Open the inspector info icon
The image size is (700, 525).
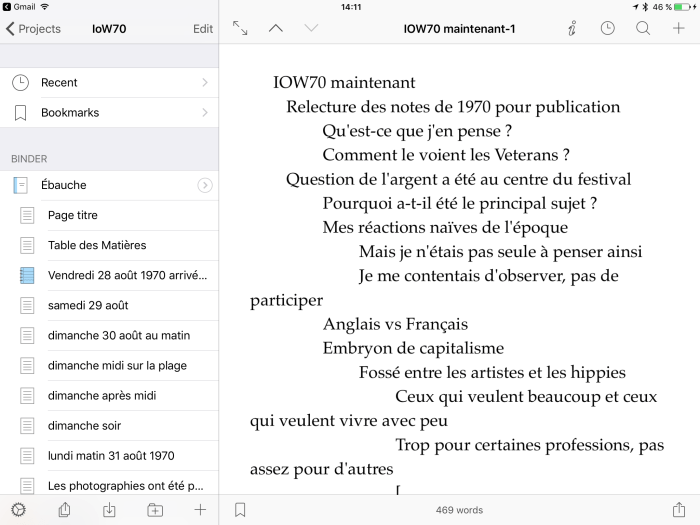coord(571,29)
